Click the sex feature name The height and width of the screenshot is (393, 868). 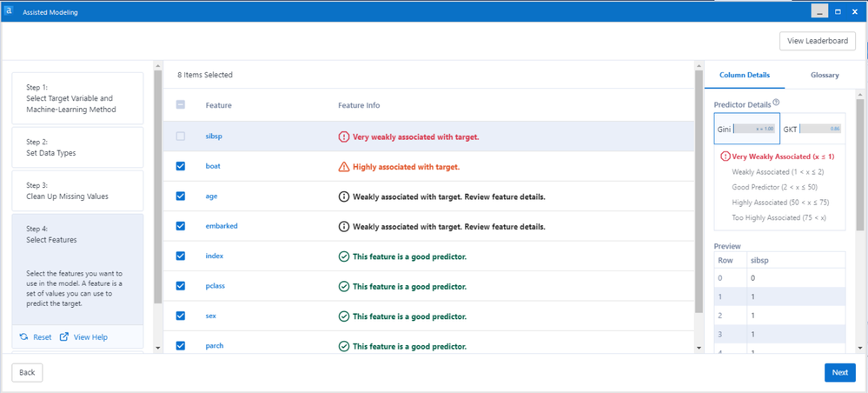coord(210,316)
